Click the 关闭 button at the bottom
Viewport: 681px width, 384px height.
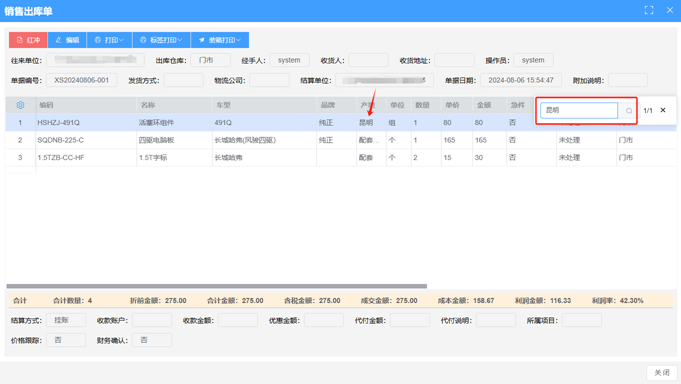(x=662, y=373)
